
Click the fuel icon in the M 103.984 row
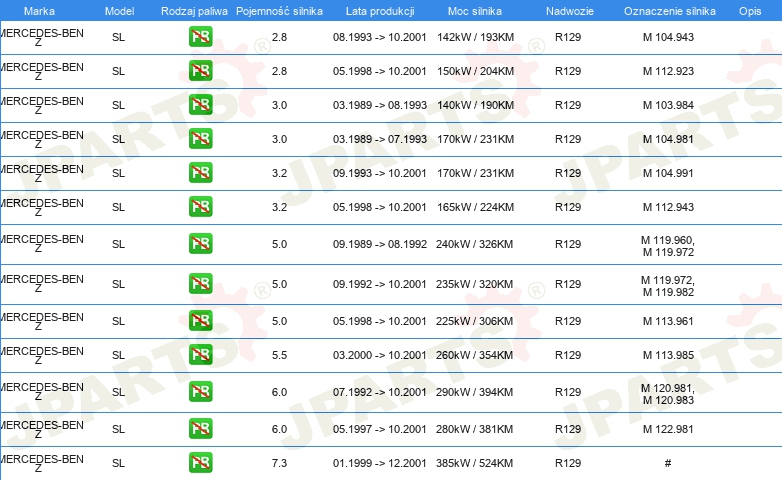200,105
